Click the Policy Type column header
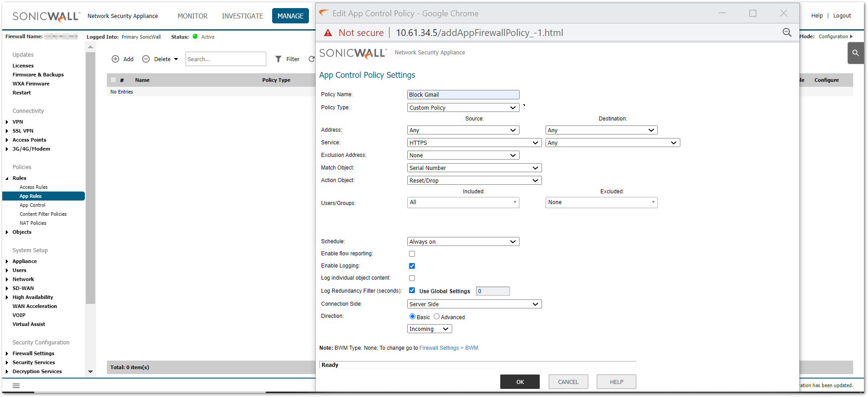 276,80
